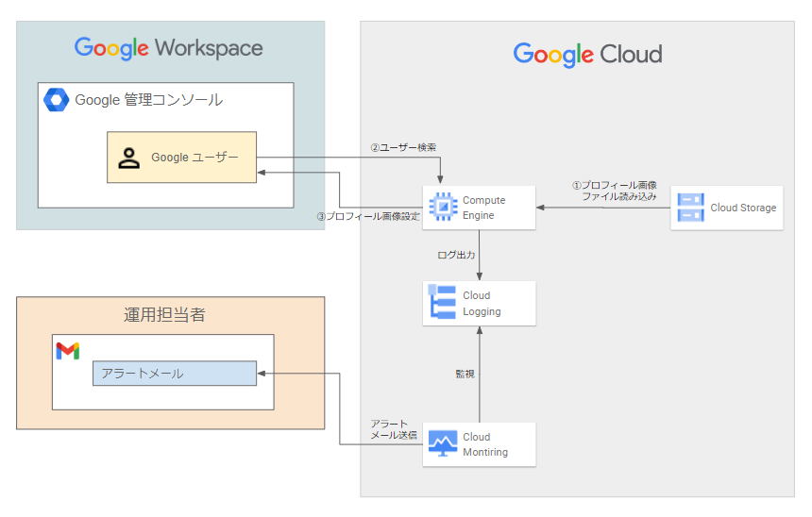Click the Compute Engine chip icon
The height and width of the screenshot is (517, 812).
point(443,207)
